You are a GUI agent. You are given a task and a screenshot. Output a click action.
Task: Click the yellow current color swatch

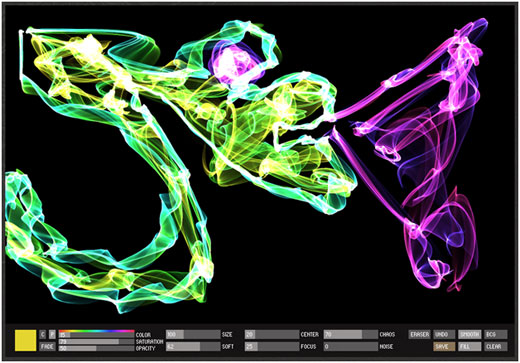pyautogui.click(x=26, y=340)
